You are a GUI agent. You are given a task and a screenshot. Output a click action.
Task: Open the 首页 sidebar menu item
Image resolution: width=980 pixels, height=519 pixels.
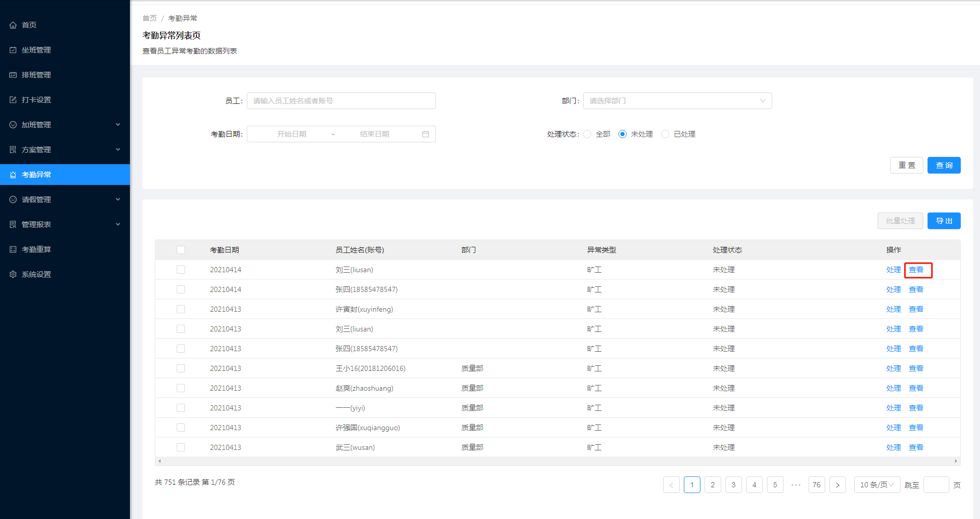point(65,25)
